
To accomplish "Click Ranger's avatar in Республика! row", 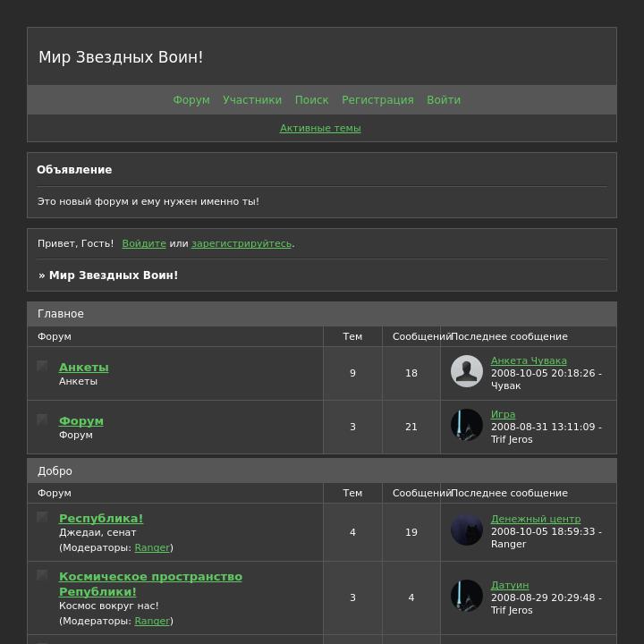I will [467, 530].
